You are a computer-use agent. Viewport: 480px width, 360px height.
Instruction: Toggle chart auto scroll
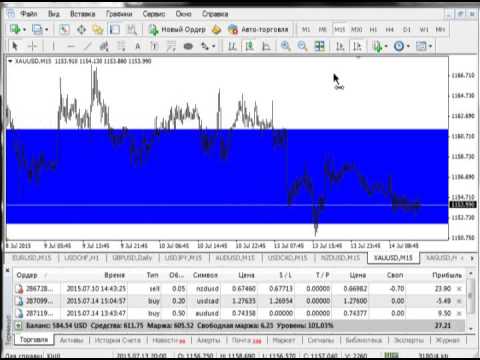coord(340,46)
